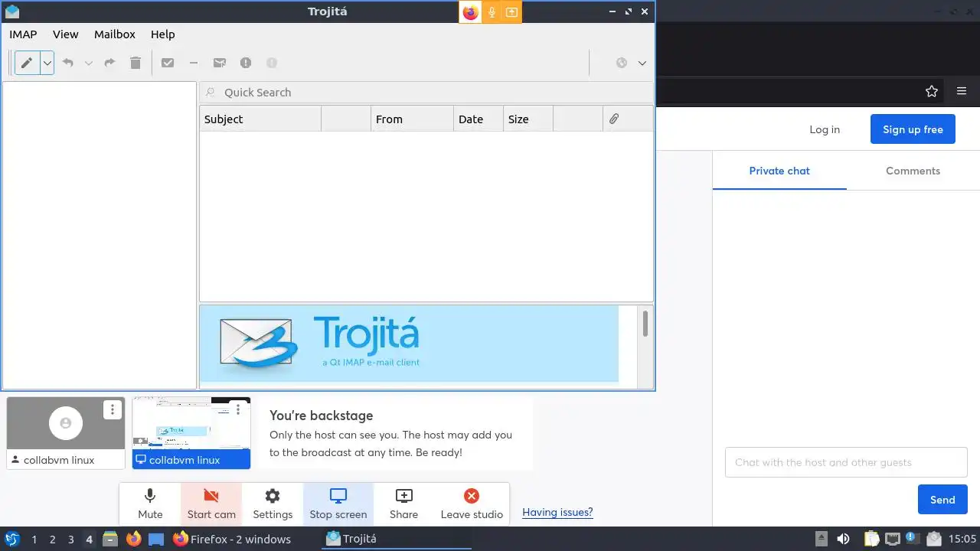Viewport: 980px width, 551px height.
Task: Click the chat message input field
Action: point(846,462)
